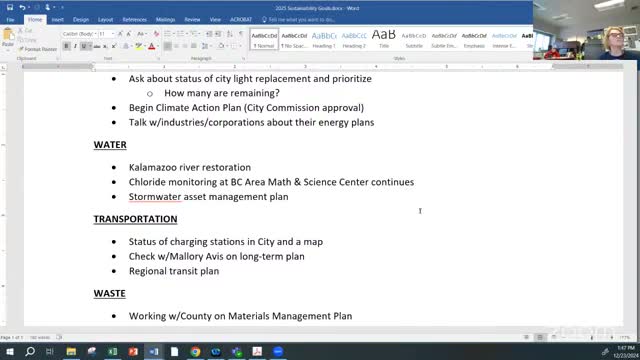Open the Multilevel List dropdown
640x360 pixels.
tap(199, 34)
